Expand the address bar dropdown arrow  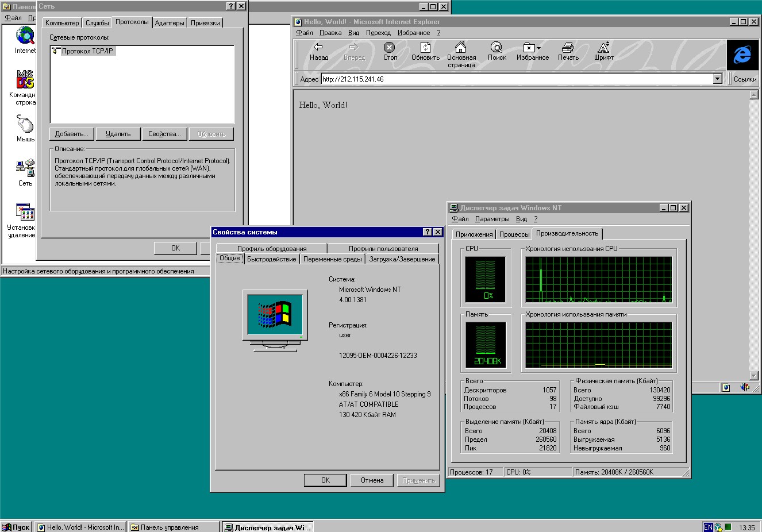[717, 79]
